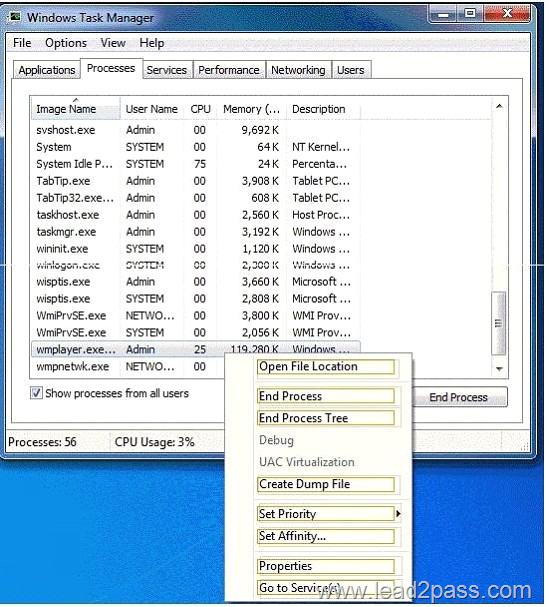The image size is (549, 607).
Task: Sort by Image Name column header
Action: coord(75,109)
